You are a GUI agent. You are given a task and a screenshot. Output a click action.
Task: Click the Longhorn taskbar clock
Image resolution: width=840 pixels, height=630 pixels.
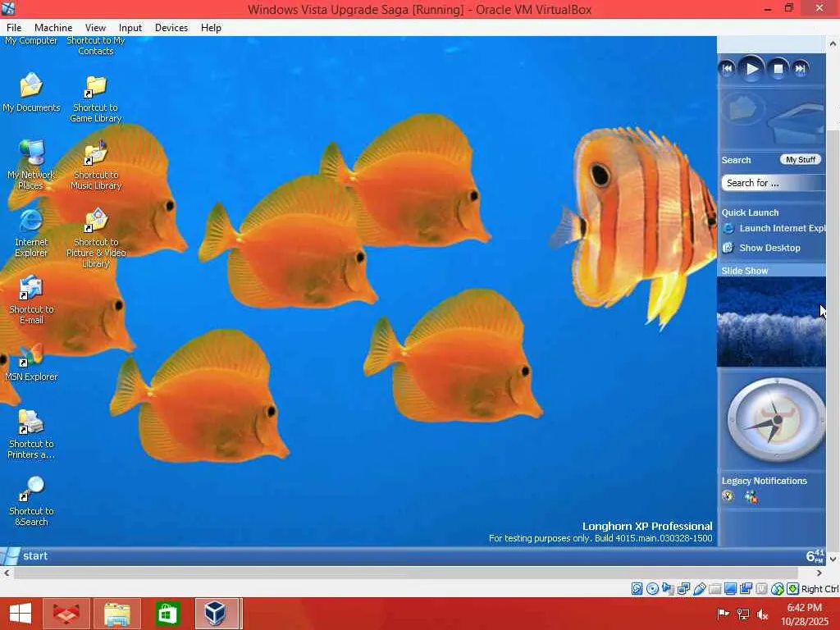tap(815, 556)
